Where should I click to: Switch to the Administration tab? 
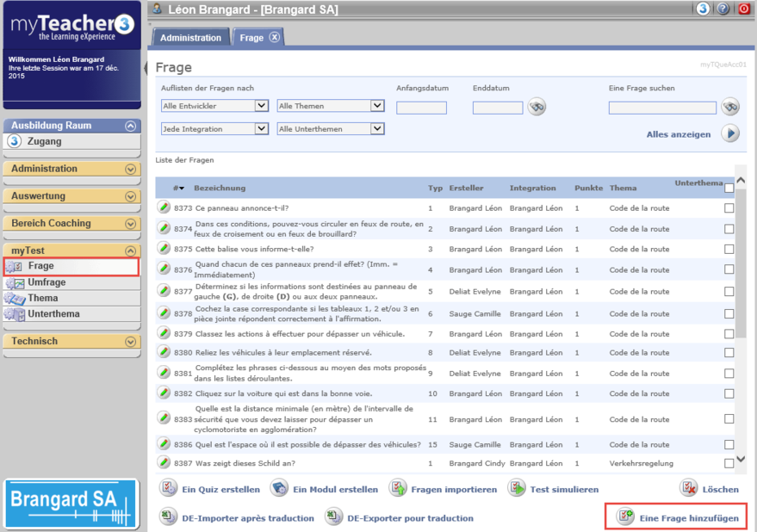coord(190,38)
